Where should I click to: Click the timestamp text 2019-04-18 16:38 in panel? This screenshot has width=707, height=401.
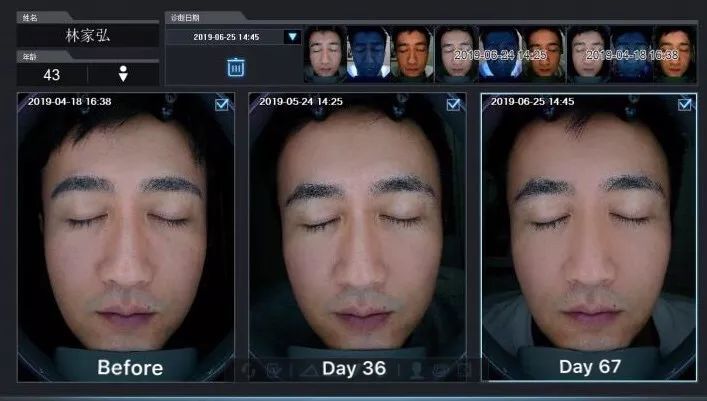[69, 101]
